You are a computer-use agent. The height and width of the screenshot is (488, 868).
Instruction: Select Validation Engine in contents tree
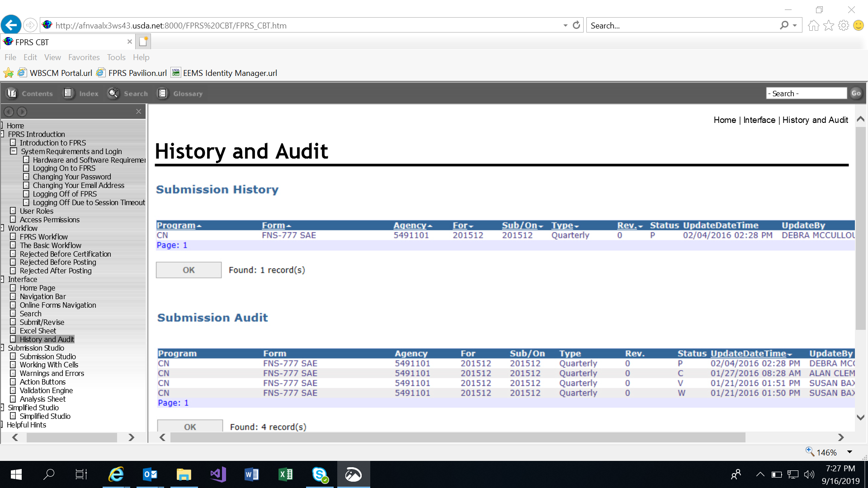click(46, 390)
